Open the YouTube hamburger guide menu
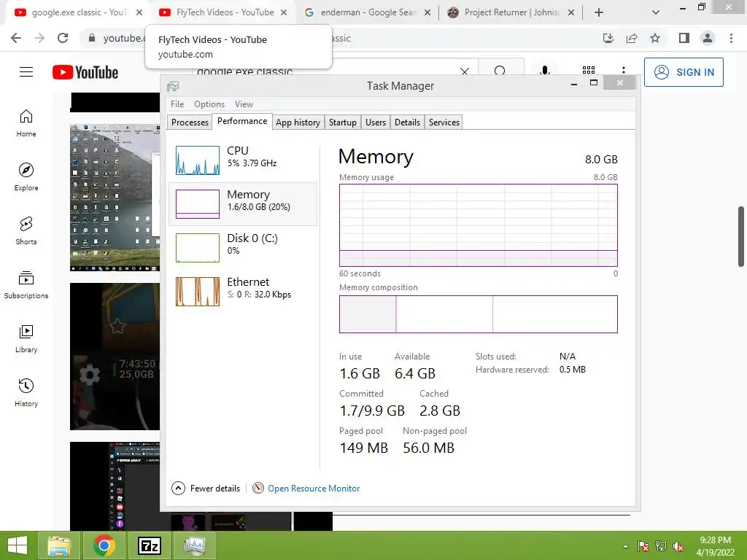747x560 pixels. tap(26, 72)
